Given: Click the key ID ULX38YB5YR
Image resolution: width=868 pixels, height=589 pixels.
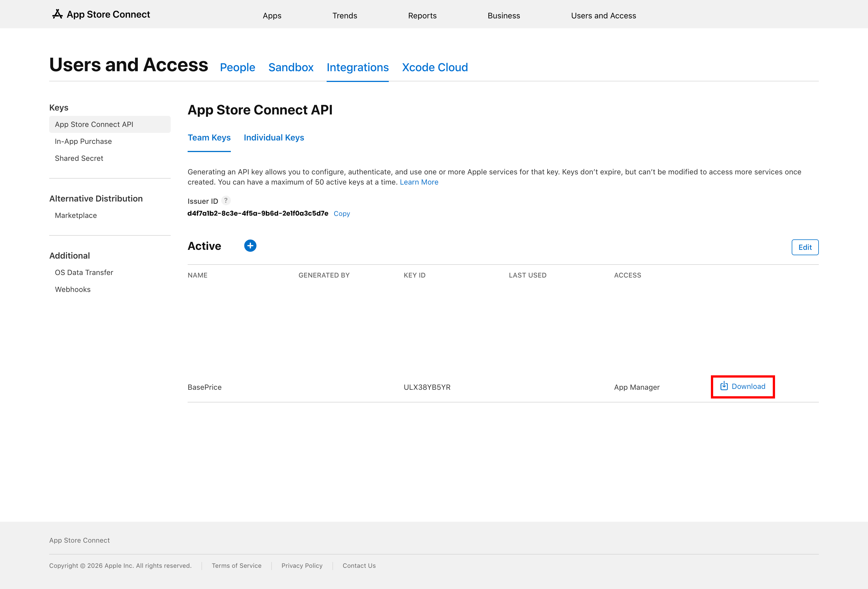Looking at the screenshot, I should 427,387.
